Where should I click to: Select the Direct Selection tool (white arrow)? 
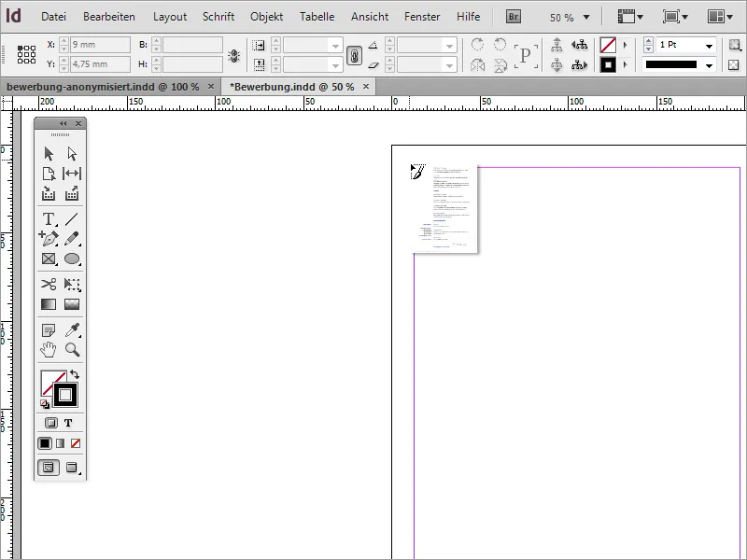(x=72, y=154)
